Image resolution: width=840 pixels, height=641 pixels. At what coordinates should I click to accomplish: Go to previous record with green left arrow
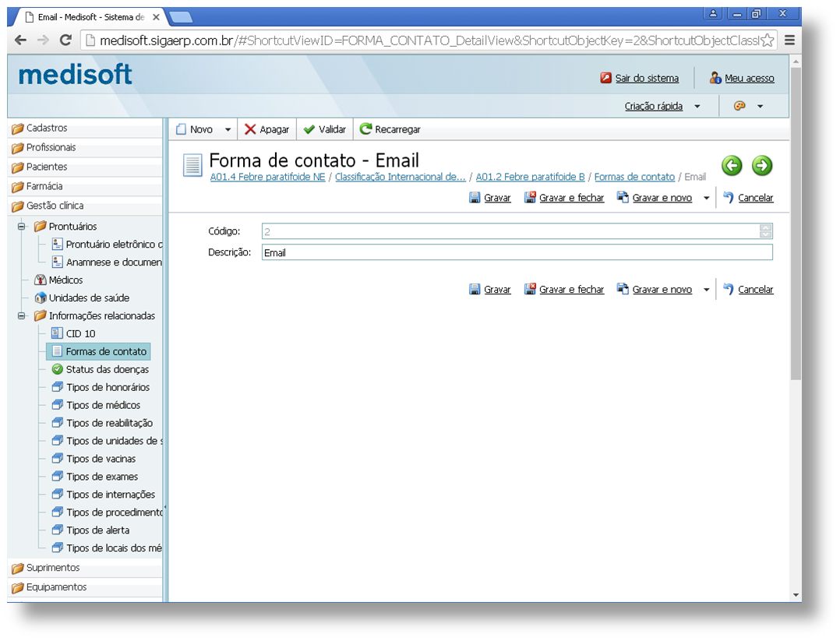(x=732, y=165)
